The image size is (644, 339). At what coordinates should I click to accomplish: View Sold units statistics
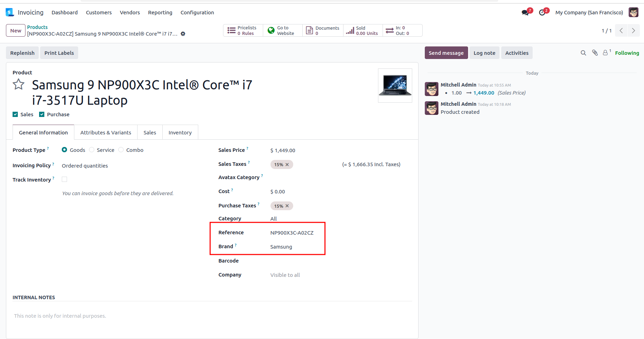click(x=363, y=30)
